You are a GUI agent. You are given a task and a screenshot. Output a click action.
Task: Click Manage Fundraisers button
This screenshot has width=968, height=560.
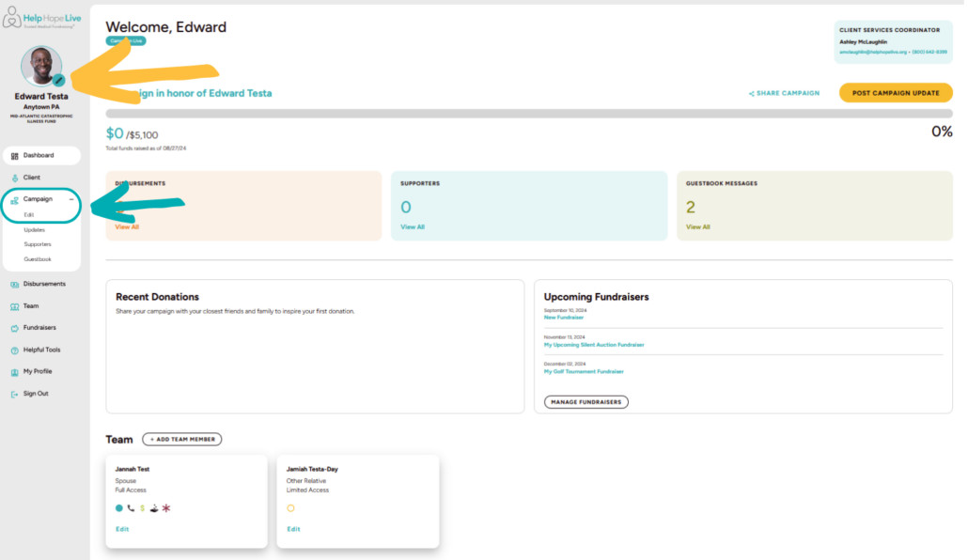click(x=586, y=402)
